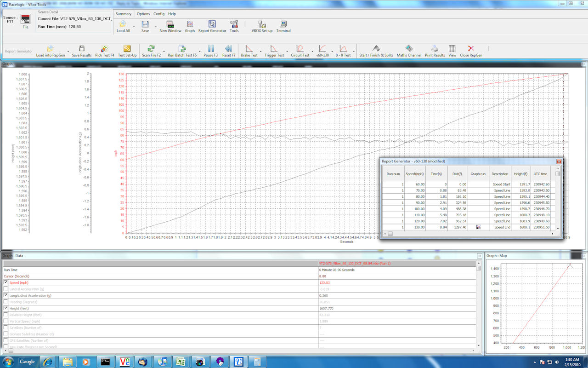This screenshot has width=588, height=368.
Task: Expand the Load All dropdown arrow
Action: pyautogui.click(x=134, y=27)
